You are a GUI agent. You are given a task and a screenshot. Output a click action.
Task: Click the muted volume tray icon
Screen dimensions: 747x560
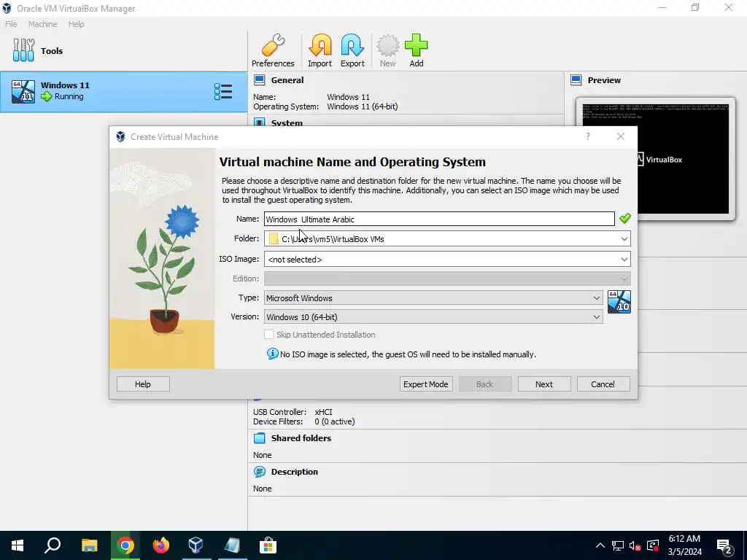[x=635, y=545]
